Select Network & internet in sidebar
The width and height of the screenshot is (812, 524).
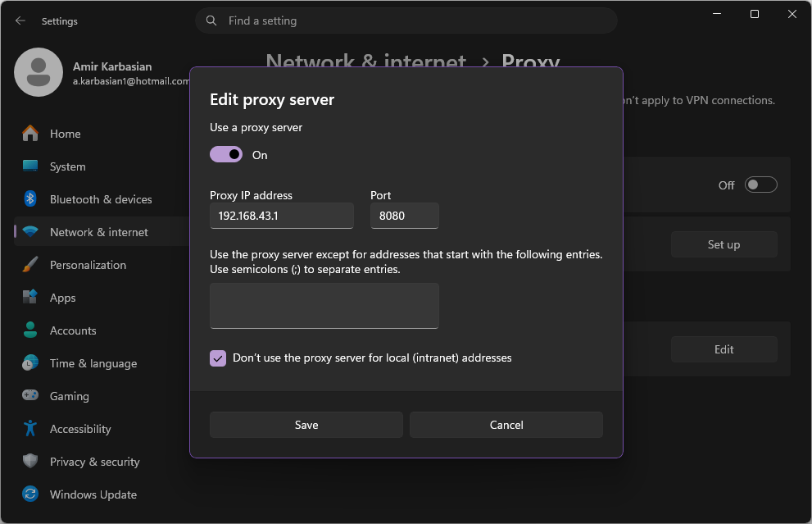(x=99, y=232)
